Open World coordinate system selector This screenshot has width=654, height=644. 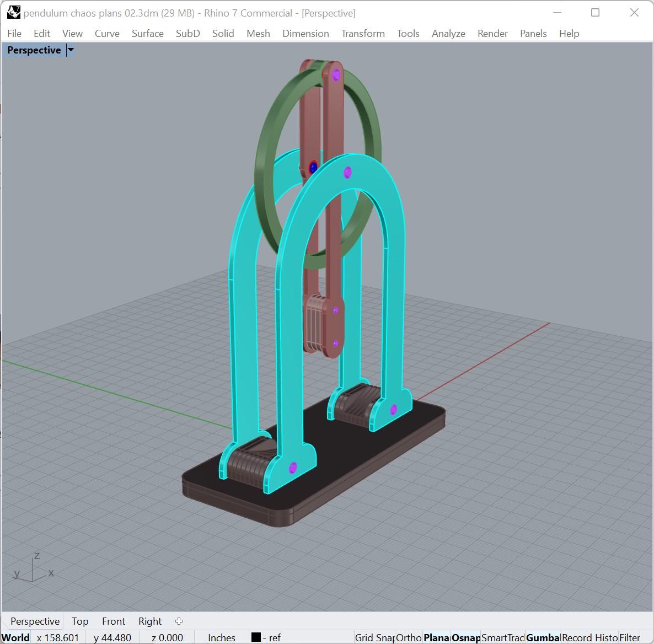point(15,638)
